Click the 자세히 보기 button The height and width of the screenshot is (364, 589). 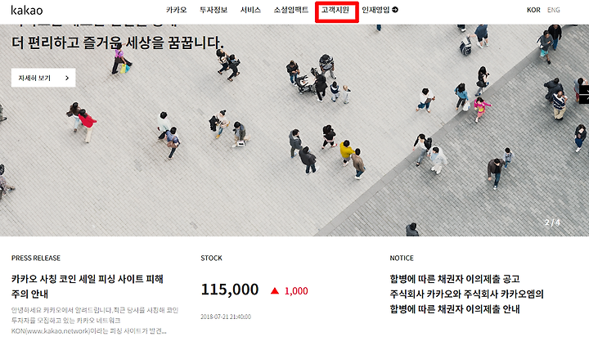[x=43, y=78]
